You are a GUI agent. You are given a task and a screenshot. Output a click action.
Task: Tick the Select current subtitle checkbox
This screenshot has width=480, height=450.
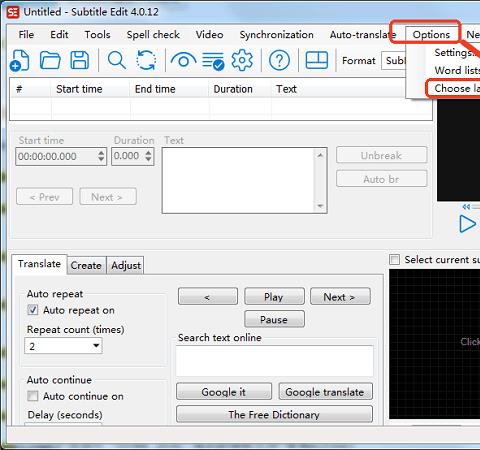pyautogui.click(x=394, y=259)
